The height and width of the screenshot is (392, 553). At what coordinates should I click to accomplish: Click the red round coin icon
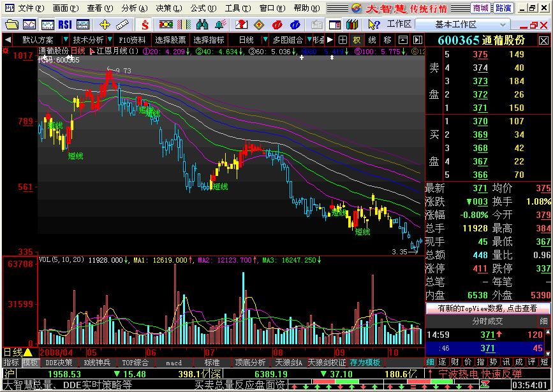tap(277, 24)
